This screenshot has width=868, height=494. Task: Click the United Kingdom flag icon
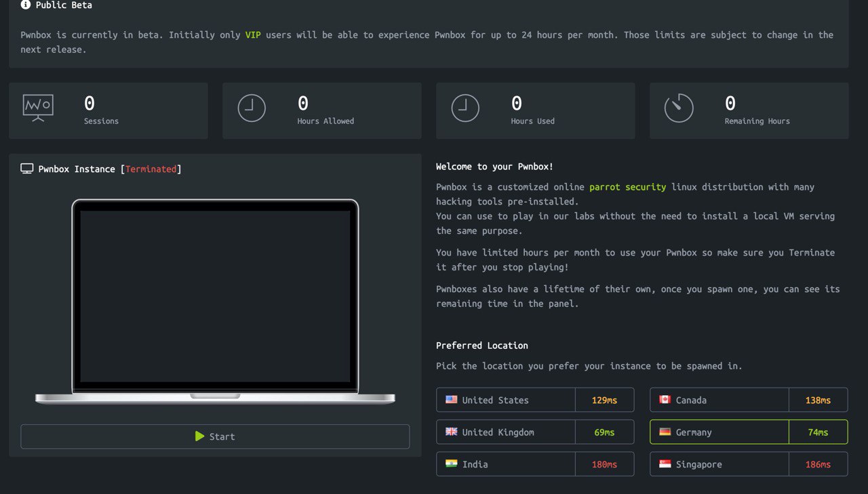(451, 432)
